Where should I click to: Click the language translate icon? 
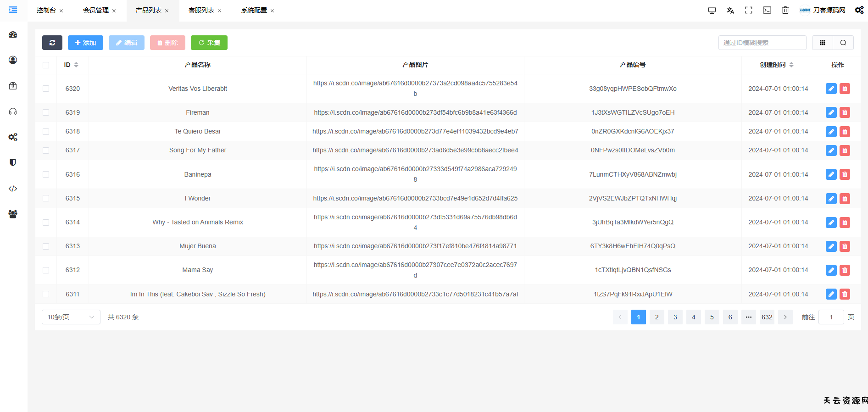click(x=730, y=10)
